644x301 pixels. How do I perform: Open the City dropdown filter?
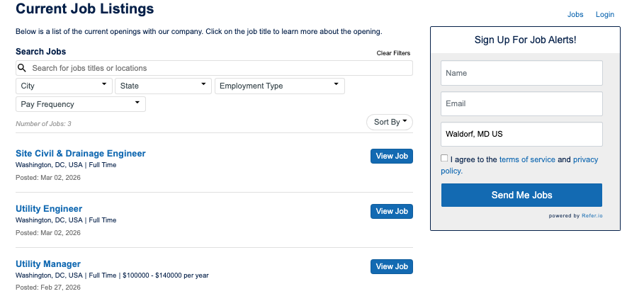tap(64, 86)
